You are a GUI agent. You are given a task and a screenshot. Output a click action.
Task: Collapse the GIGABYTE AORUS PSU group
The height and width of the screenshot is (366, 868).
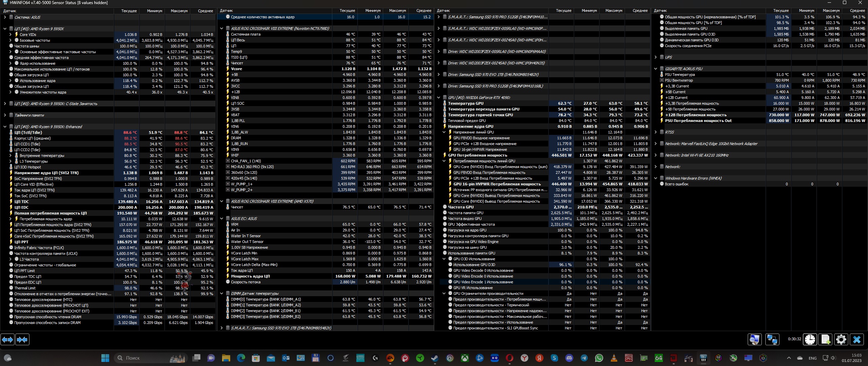point(655,69)
